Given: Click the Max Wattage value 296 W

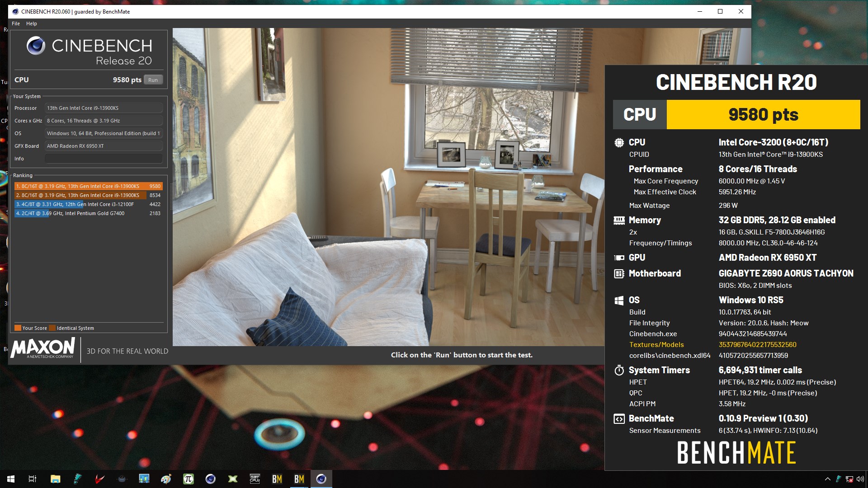Looking at the screenshot, I should pyautogui.click(x=728, y=206).
